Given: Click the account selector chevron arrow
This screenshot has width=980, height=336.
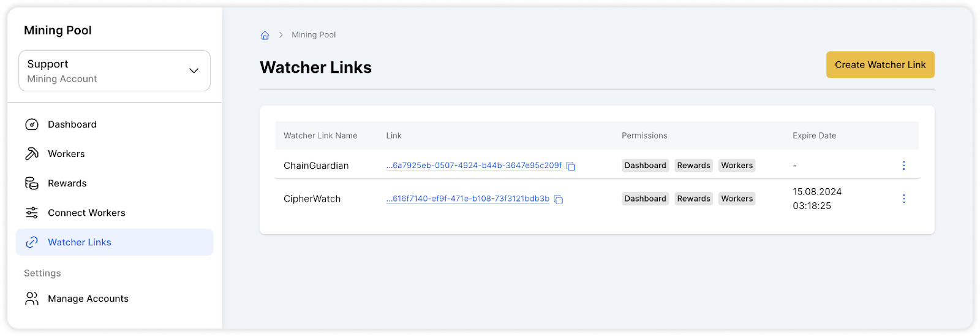Looking at the screenshot, I should click(194, 71).
